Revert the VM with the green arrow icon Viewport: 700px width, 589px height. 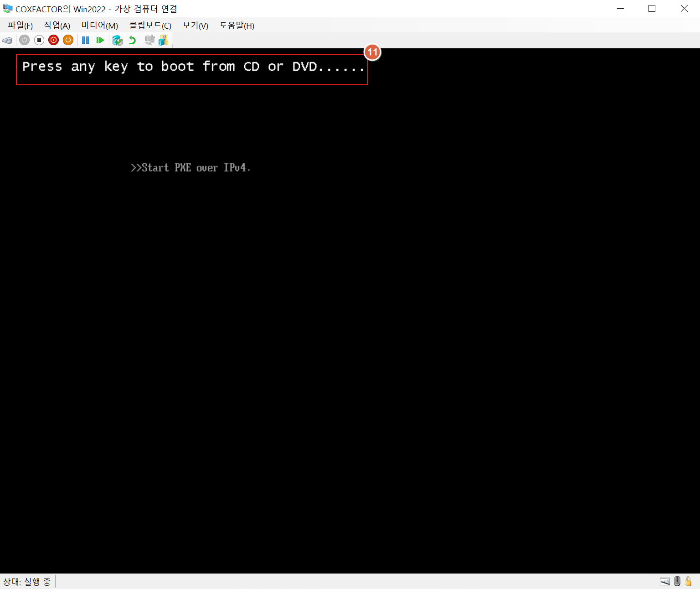coord(132,40)
